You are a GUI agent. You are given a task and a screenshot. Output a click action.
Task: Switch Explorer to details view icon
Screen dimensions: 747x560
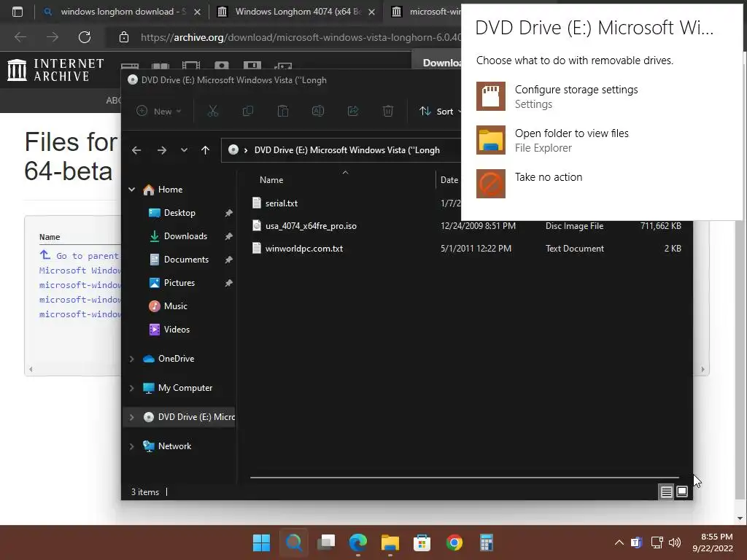click(667, 491)
